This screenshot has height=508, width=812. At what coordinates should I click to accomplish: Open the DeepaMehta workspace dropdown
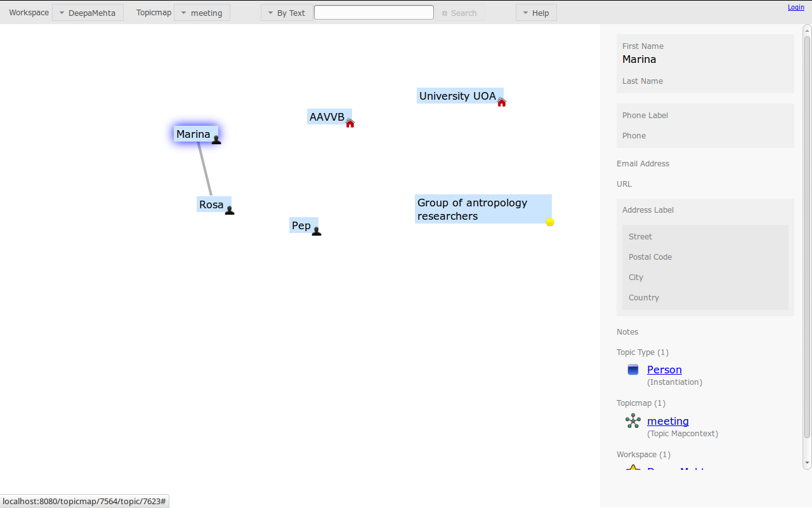(x=88, y=13)
